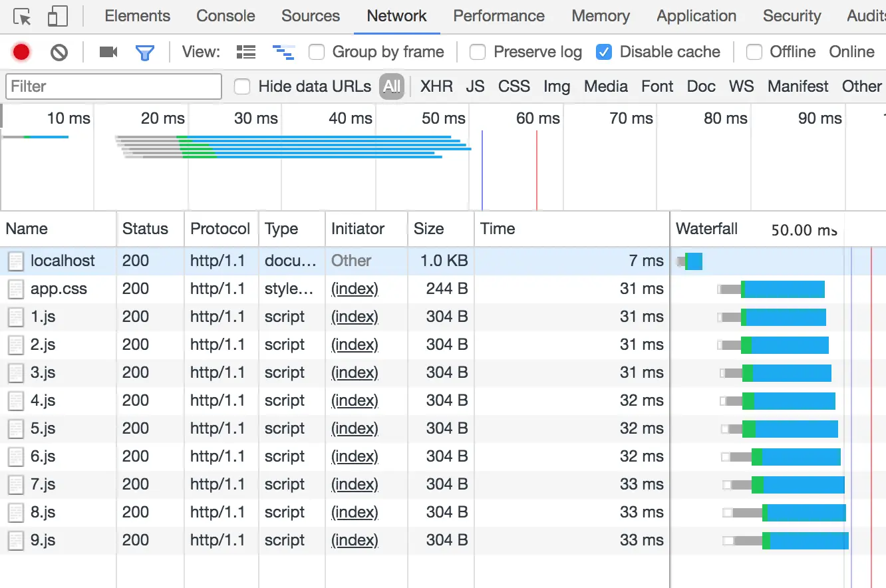Filter requests by Img
This screenshot has width=886, height=588.
(x=557, y=86)
